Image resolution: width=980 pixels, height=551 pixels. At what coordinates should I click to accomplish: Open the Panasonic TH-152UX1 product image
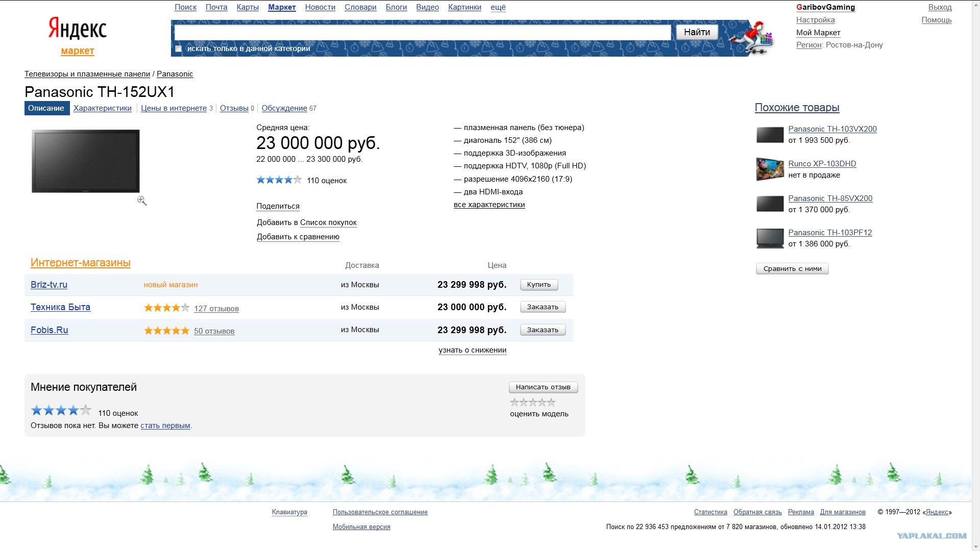(x=86, y=161)
